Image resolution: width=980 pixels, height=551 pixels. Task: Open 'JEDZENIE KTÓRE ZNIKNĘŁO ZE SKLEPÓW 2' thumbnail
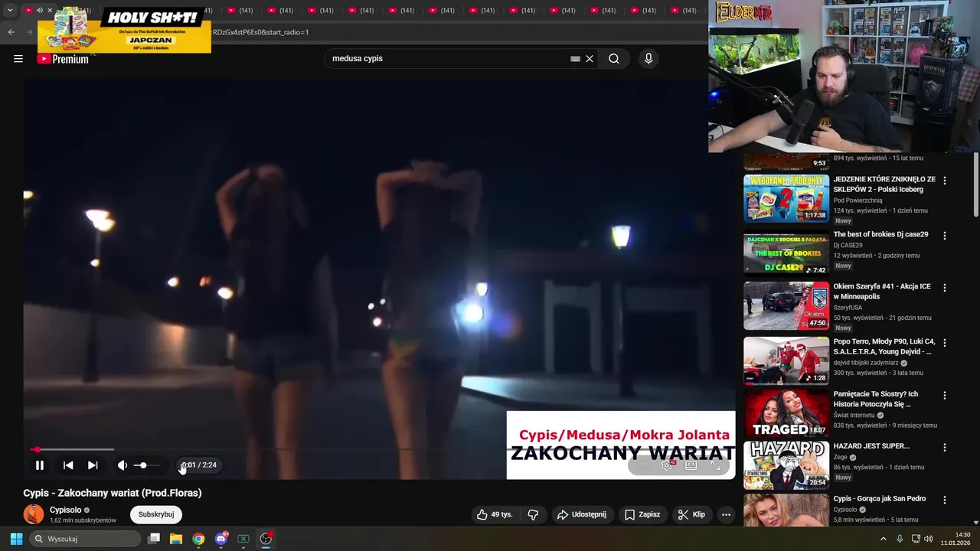point(786,198)
